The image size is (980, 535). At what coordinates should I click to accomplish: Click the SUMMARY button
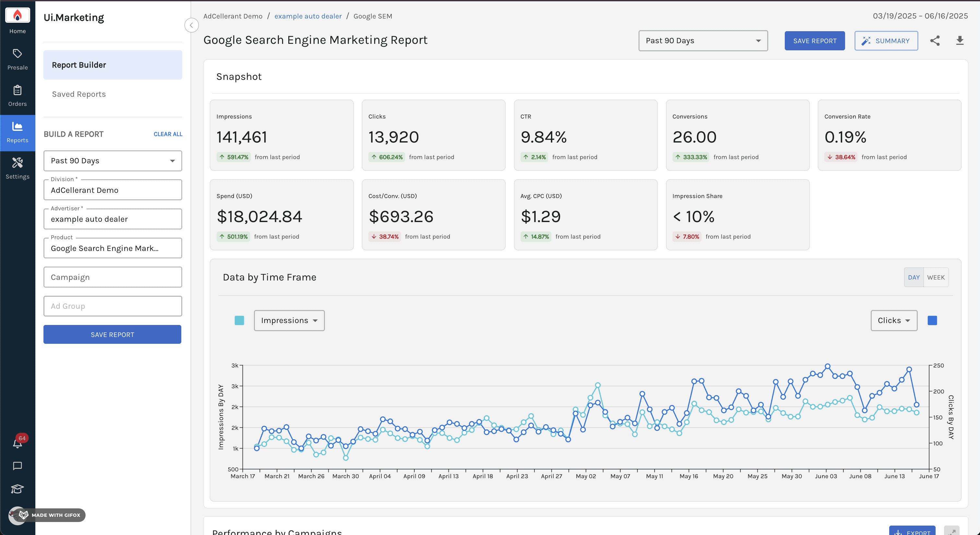(x=886, y=41)
